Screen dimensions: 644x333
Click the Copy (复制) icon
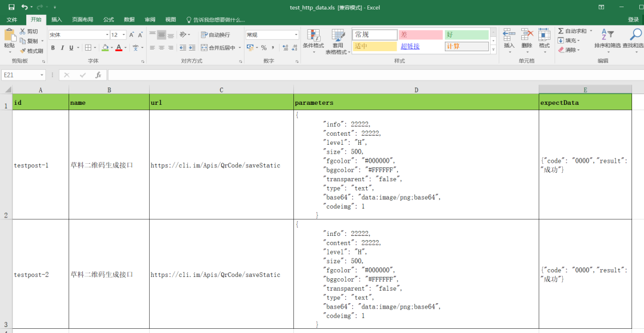click(x=23, y=41)
